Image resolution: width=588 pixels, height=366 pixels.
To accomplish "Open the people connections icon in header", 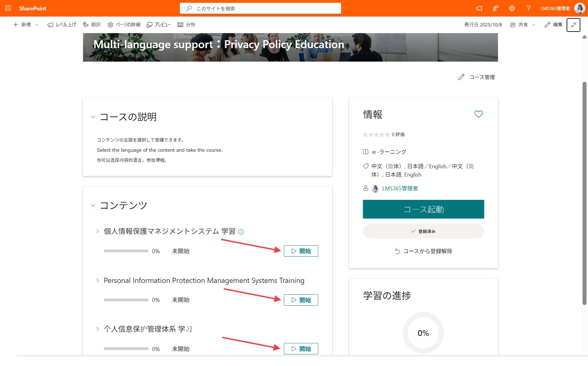I will 496,8.
